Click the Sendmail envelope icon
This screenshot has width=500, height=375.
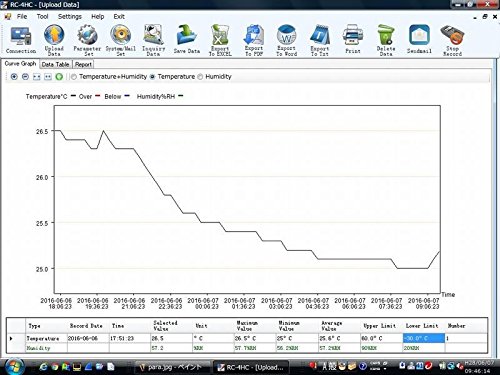click(x=419, y=35)
